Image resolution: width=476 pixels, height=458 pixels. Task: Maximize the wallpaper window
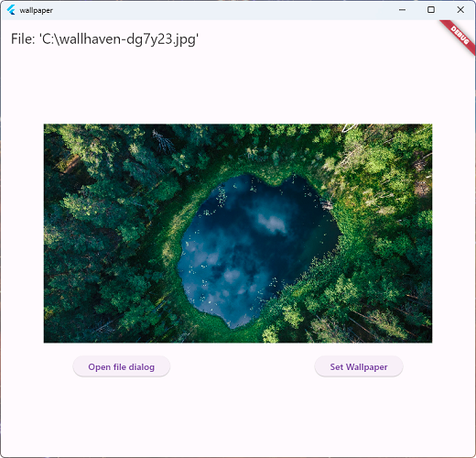point(431,10)
